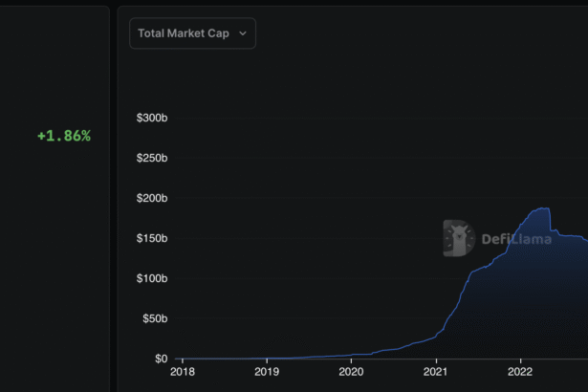Click the $250b y-axis label
The height and width of the screenshot is (392, 588).
tap(153, 158)
